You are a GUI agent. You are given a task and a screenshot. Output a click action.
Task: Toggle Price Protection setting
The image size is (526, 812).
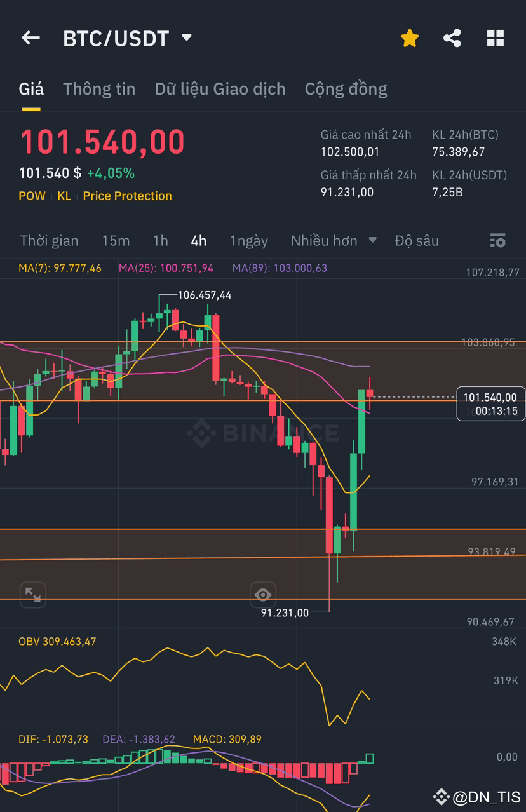point(127,196)
